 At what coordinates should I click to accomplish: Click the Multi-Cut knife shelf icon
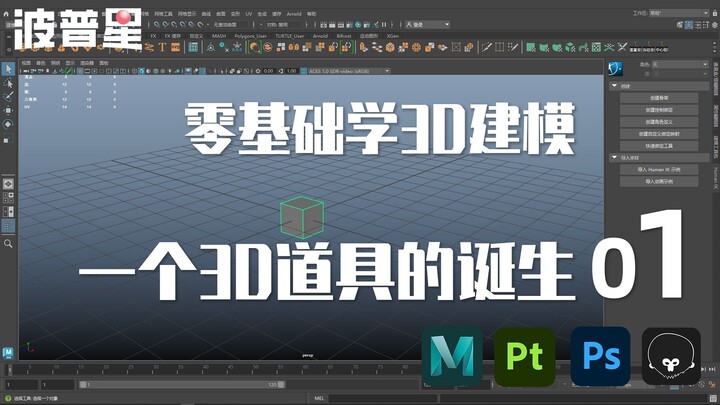point(487,47)
